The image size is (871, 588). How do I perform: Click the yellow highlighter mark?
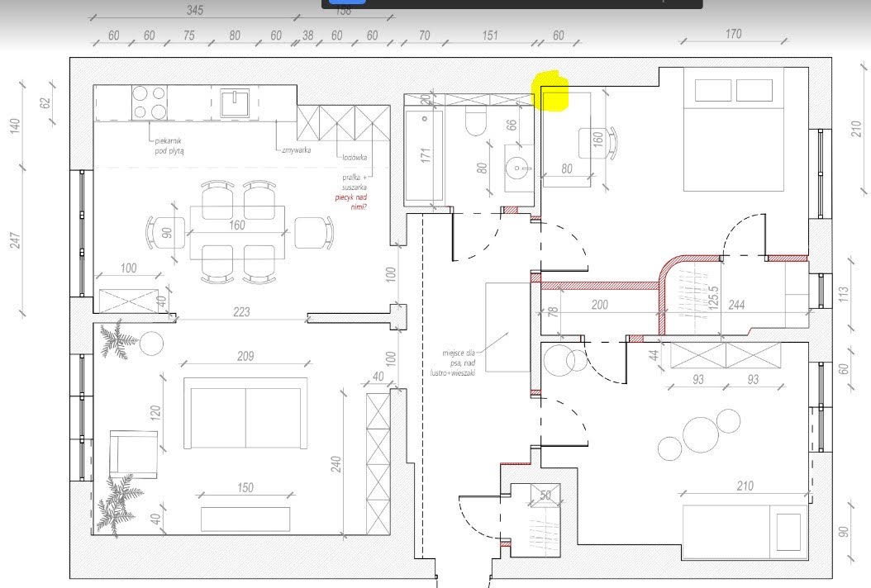click(551, 91)
